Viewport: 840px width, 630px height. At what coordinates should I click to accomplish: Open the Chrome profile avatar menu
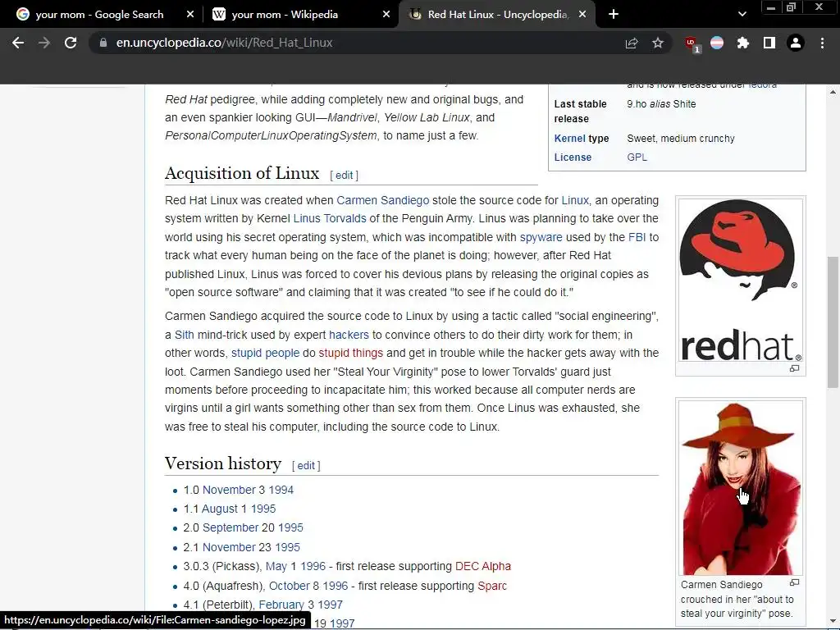click(796, 43)
